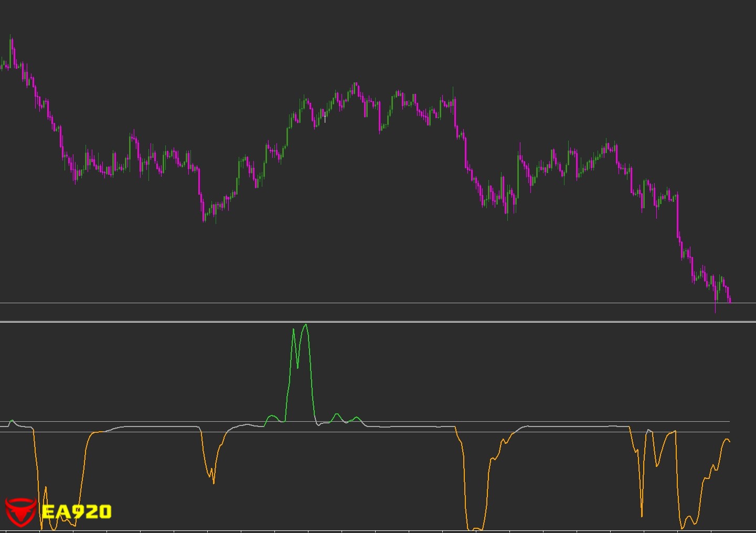The height and width of the screenshot is (533, 756).
Task: Select the lower gray level line in indicator window
Action: (x=365, y=432)
